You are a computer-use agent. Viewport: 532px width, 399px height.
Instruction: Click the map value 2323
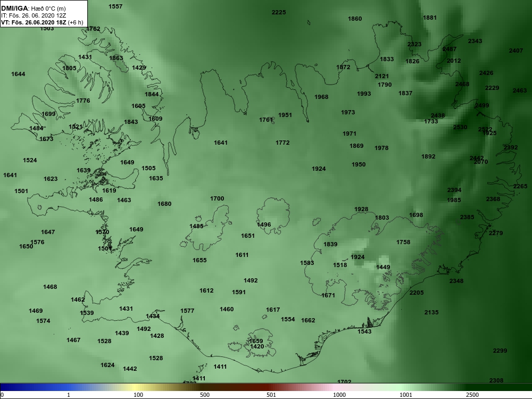click(414, 44)
